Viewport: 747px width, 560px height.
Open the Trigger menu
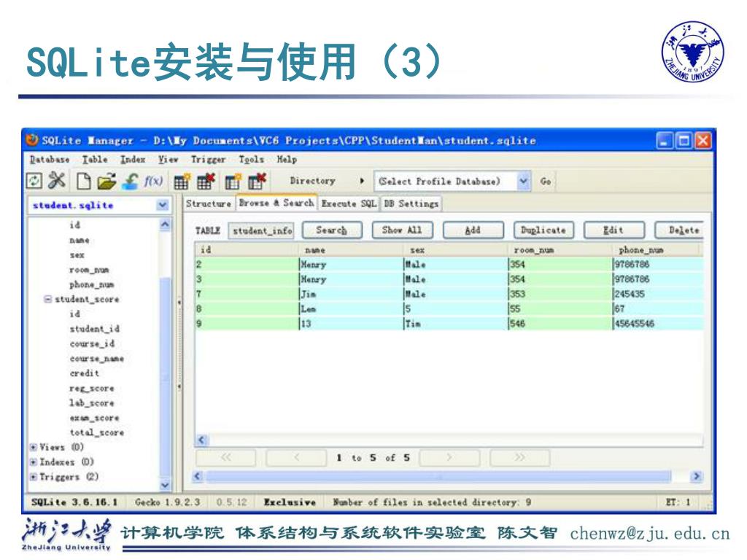[x=208, y=160]
